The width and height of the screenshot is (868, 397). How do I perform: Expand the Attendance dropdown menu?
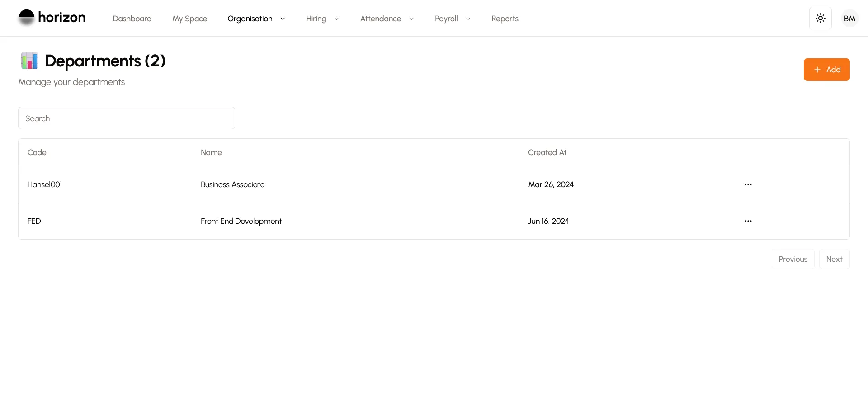[387, 19]
